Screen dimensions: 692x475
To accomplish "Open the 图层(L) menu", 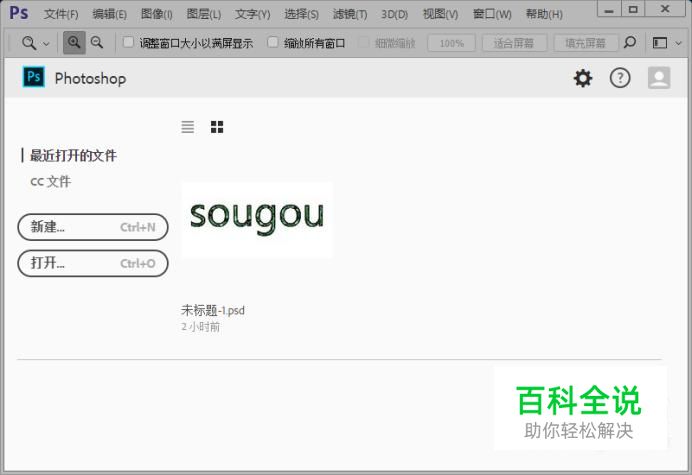I will [x=204, y=14].
